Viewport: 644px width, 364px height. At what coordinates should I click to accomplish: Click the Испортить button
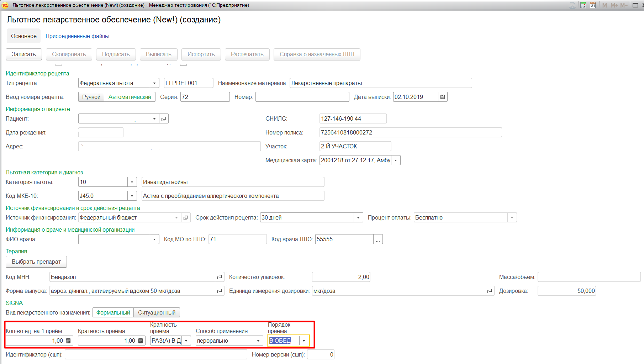pyautogui.click(x=201, y=54)
